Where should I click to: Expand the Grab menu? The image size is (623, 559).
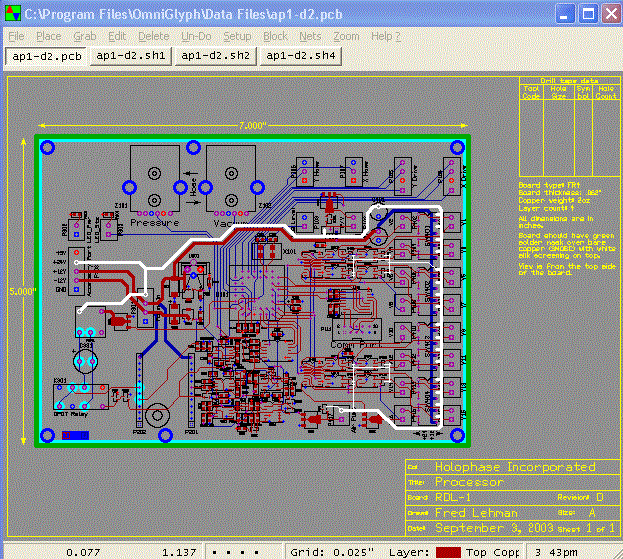pyautogui.click(x=85, y=36)
